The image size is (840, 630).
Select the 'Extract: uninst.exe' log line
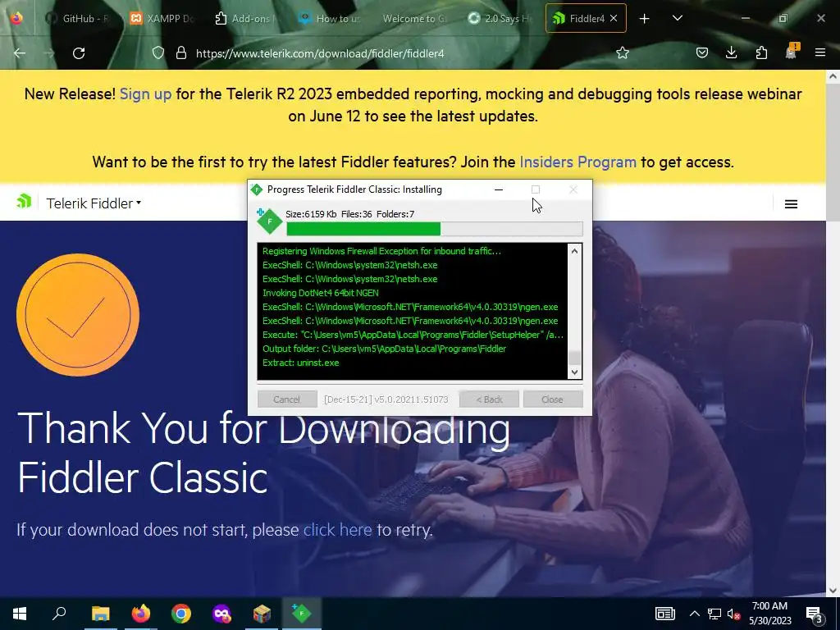point(300,363)
